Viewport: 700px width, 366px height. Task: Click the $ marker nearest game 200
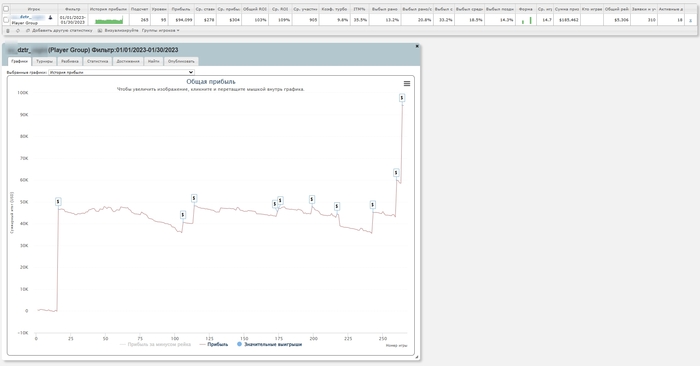(x=312, y=200)
